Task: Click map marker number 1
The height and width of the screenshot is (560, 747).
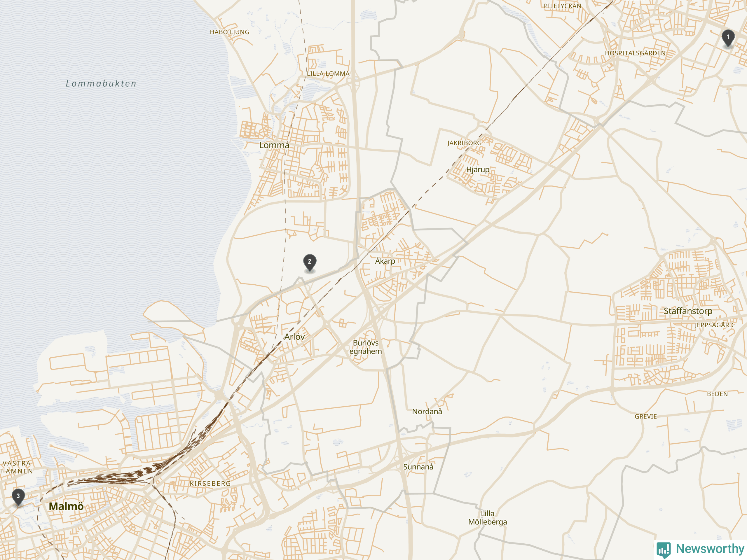Action: [728, 38]
